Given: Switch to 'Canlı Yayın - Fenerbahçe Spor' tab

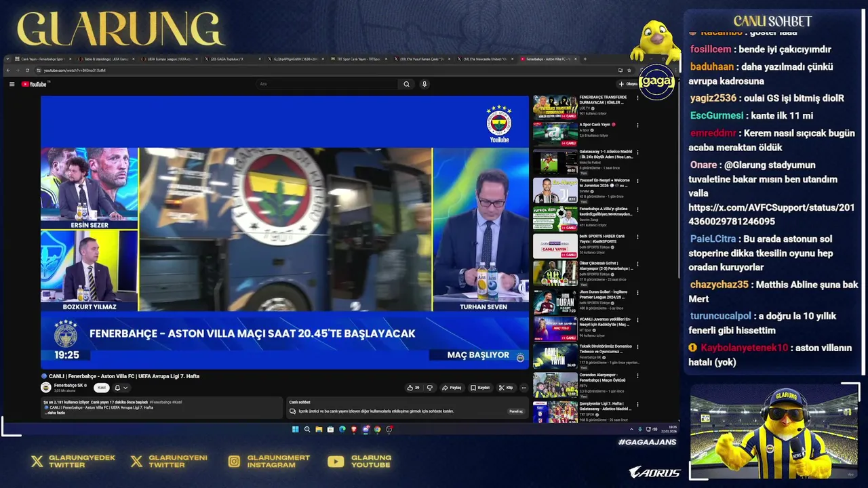Looking at the screenshot, I should coord(43,59).
